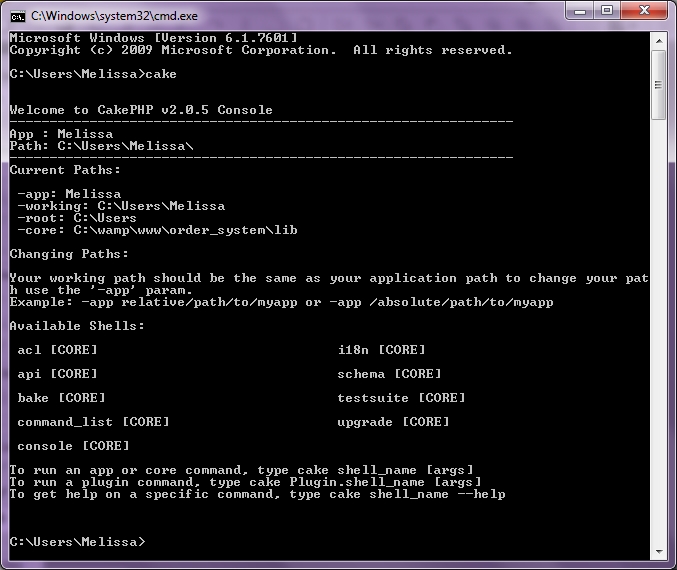677x570 pixels.
Task: Click the final 'C:\Users\Melissa>' prompt
Action: (x=78, y=542)
